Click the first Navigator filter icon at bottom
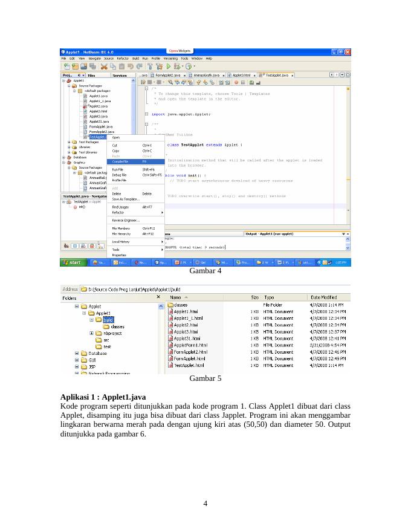The width and height of the screenshot is (411, 532). pos(66,245)
